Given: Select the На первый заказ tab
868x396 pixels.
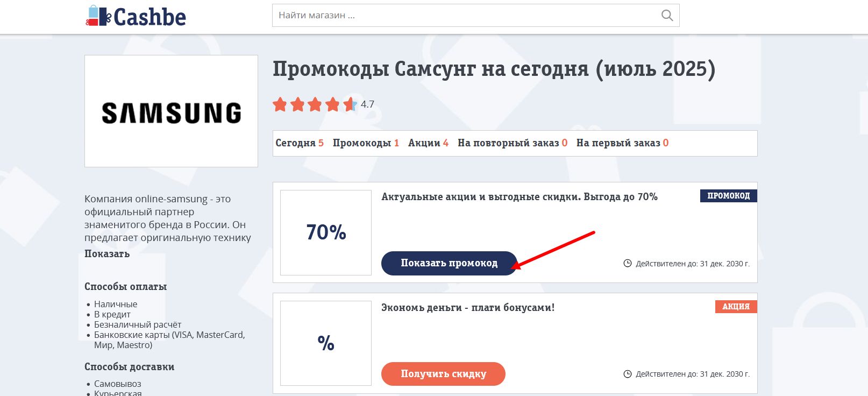Looking at the screenshot, I should coord(622,143).
